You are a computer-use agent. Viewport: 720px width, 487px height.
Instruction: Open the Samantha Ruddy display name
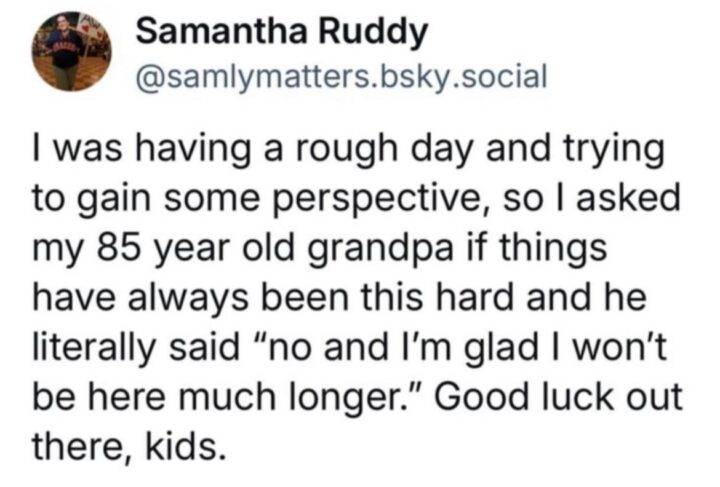coord(281,33)
